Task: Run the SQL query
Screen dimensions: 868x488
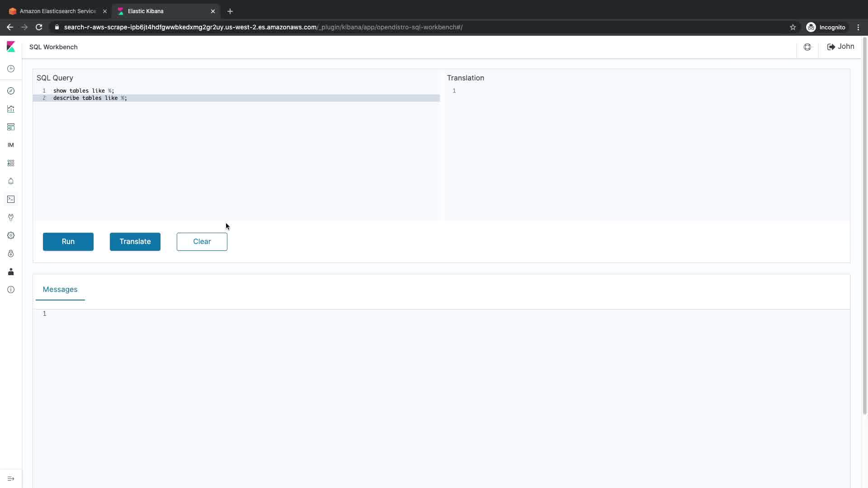Action: point(68,242)
